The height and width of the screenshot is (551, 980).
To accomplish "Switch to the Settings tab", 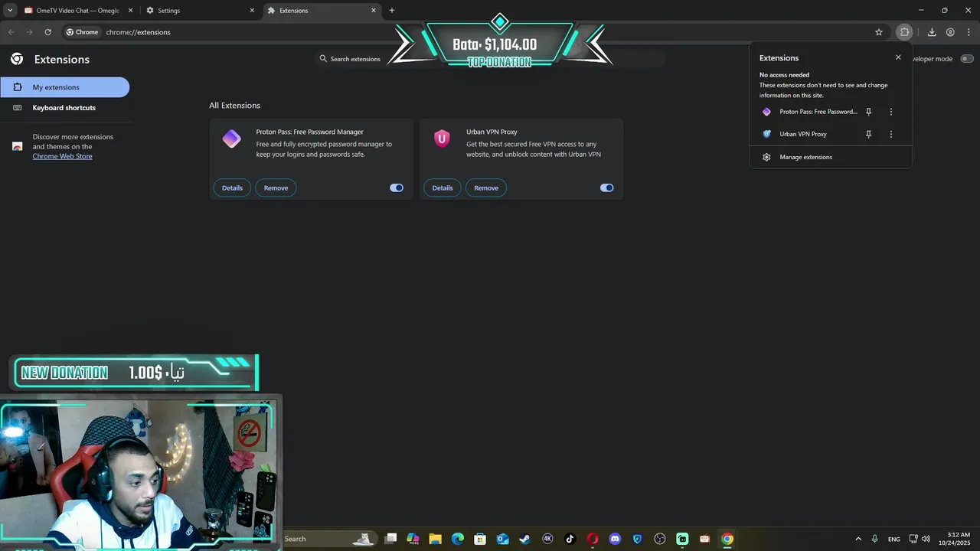I will [x=201, y=11].
